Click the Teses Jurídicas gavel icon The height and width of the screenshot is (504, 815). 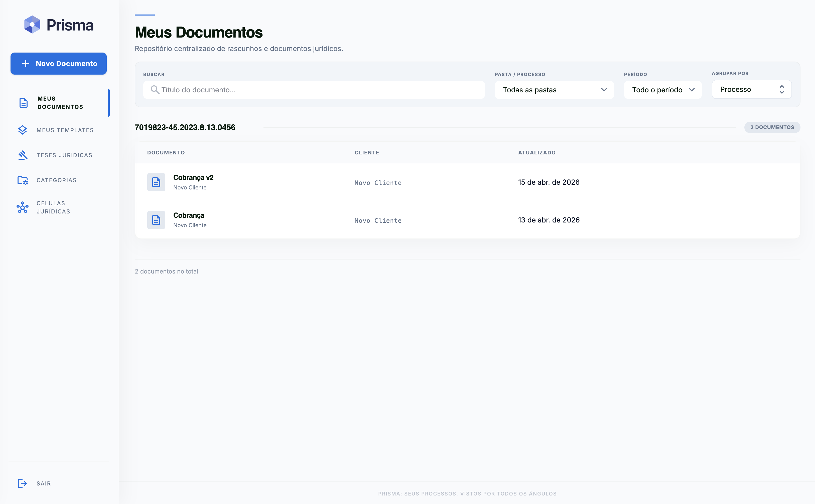point(22,155)
